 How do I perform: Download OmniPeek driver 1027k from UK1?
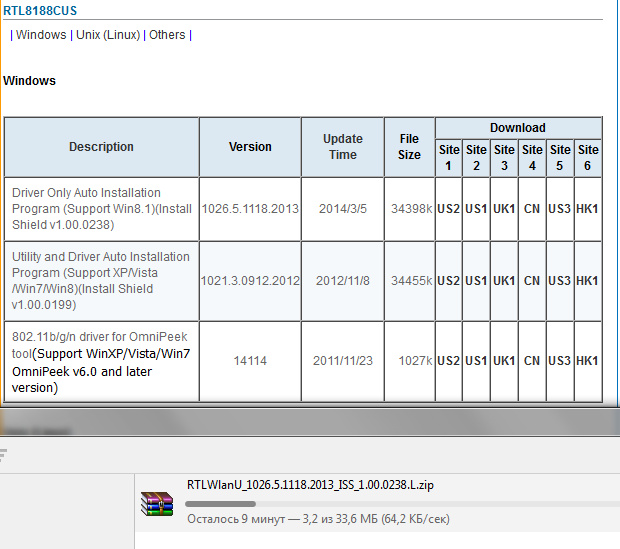coord(504,361)
